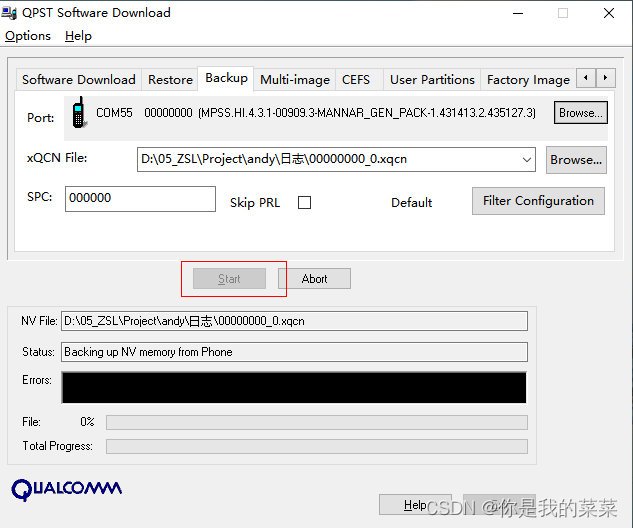Click the MPSS build version text

[367, 113]
